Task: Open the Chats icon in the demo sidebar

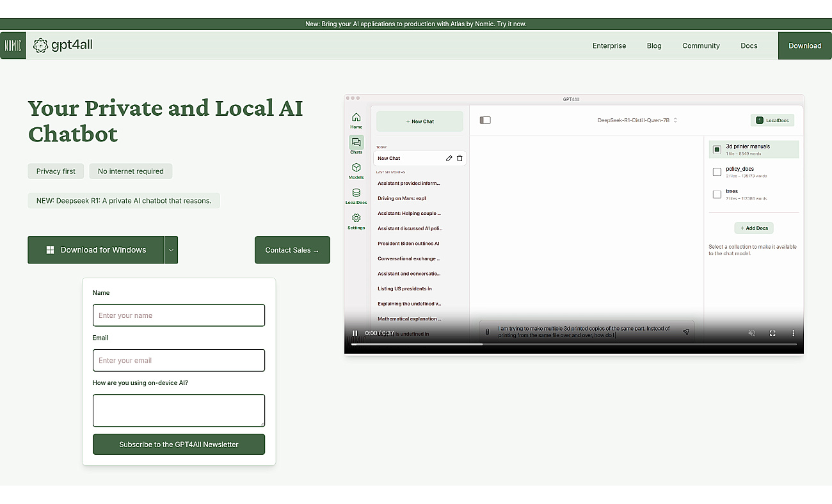Action: (x=356, y=142)
